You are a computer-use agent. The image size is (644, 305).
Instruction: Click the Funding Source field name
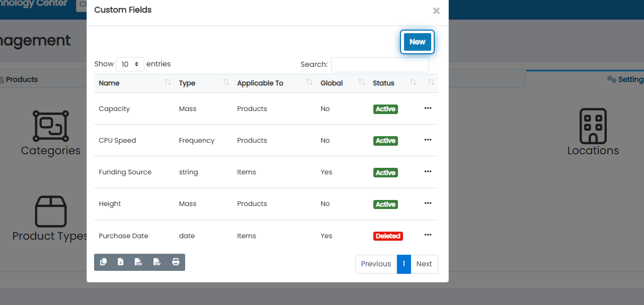click(x=125, y=172)
